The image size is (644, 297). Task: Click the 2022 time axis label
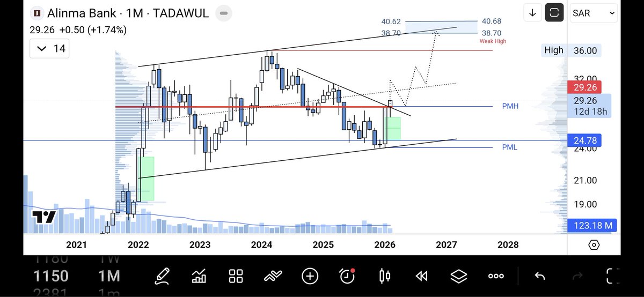click(138, 245)
